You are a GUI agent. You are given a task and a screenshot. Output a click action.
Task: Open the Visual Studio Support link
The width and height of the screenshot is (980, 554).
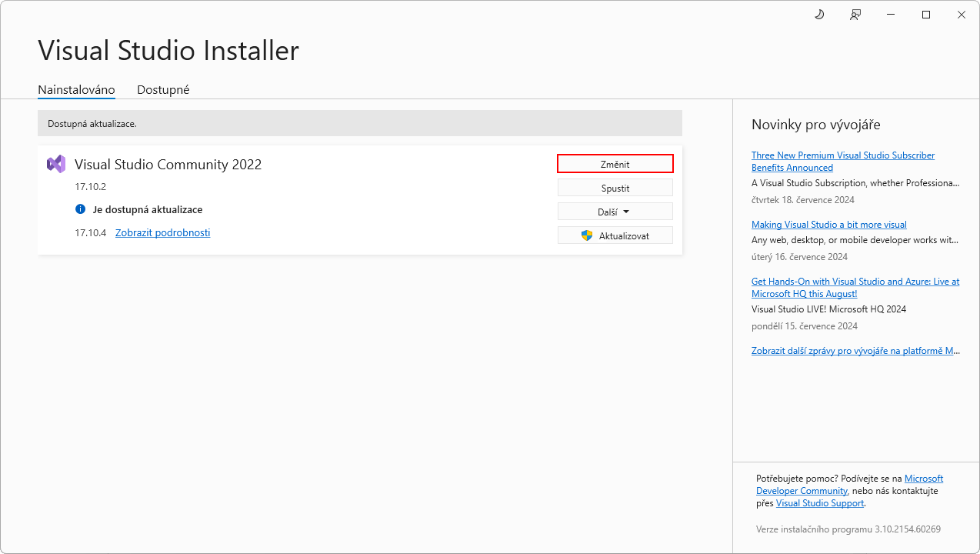[x=819, y=502]
